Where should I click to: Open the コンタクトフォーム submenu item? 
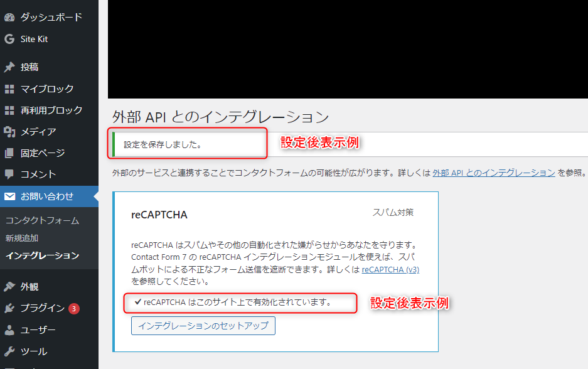[x=43, y=220]
